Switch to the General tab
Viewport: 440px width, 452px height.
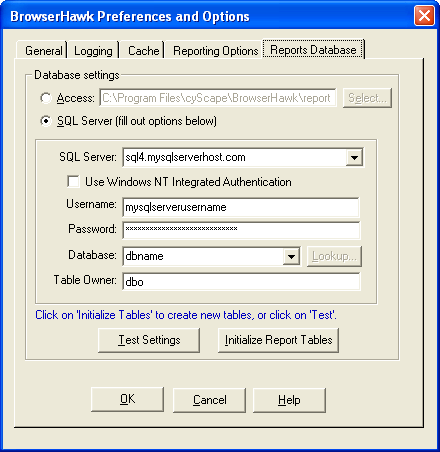[43, 51]
